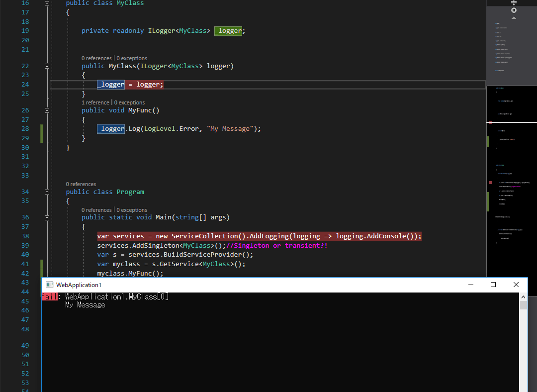Minimize the WebApplication1 console window

(x=470, y=285)
